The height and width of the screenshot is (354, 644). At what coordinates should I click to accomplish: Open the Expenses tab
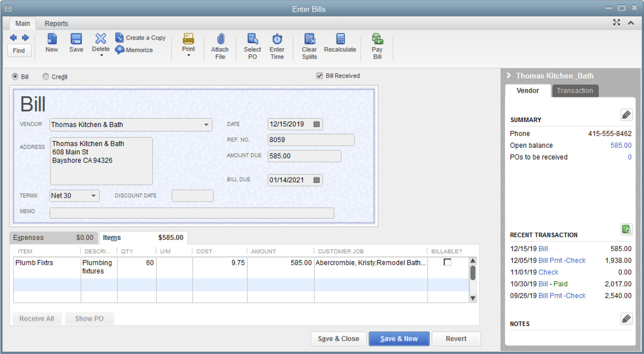pos(53,238)
